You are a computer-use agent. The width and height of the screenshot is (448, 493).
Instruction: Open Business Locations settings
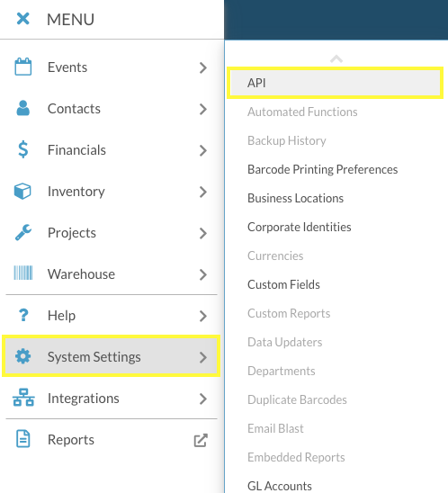(x=295, y=199)
